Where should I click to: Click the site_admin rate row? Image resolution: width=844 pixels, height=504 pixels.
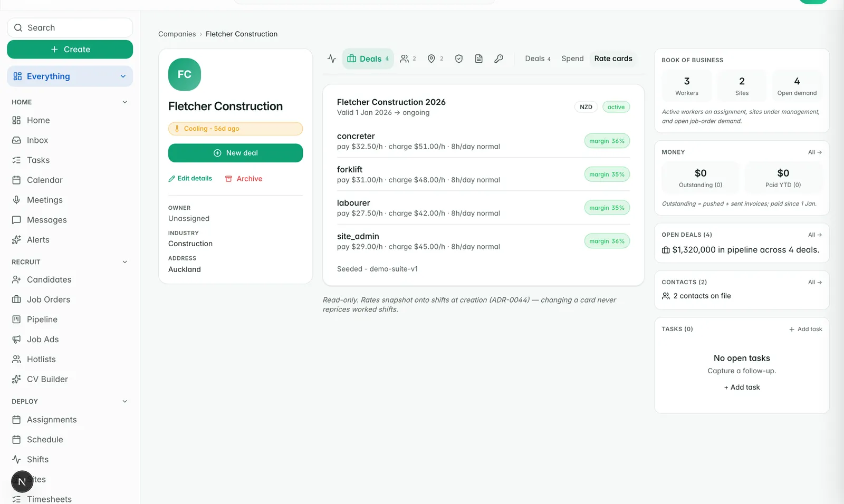click(x=483, y=241)
